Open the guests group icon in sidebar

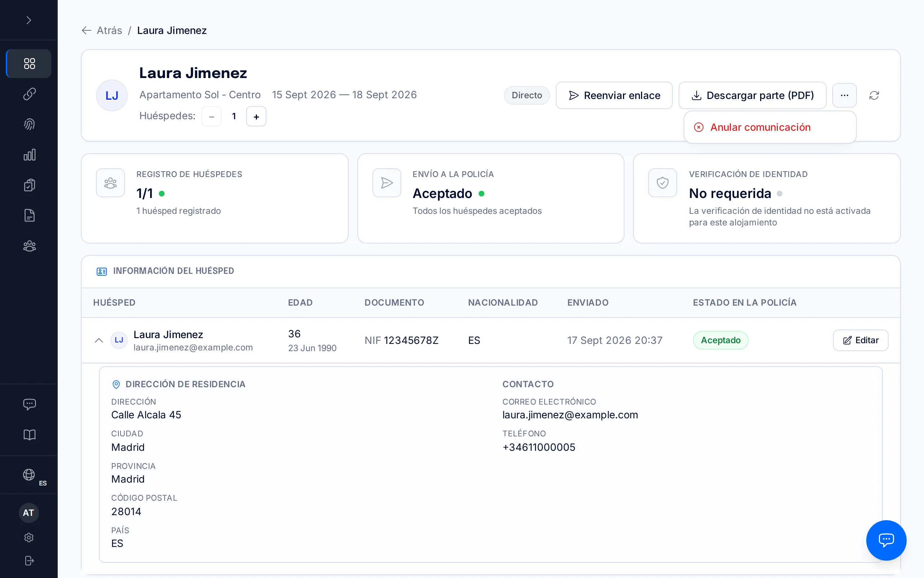(29, 246)
